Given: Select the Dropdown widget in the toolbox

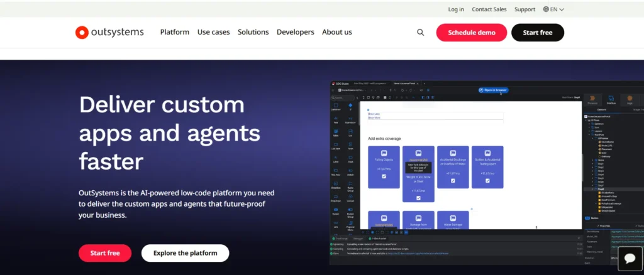Looking at the screenshot, I should click(336, 198).
